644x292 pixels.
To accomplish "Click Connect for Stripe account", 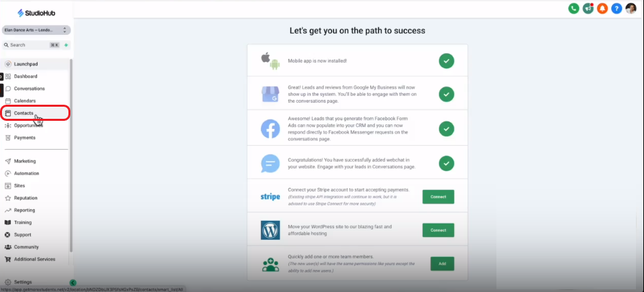I will click(x=438, y=197).
